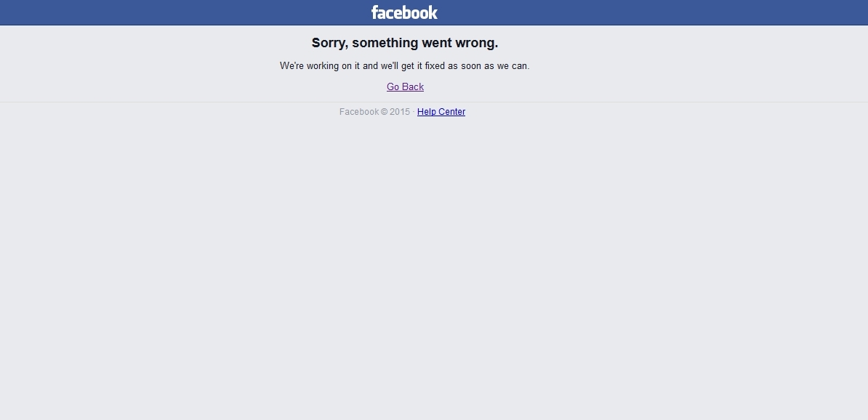Image resolution: width=868 pixels, height=420 pixels.
Task: Click the 'We're working on it' message text
Action: pos(405,66)
